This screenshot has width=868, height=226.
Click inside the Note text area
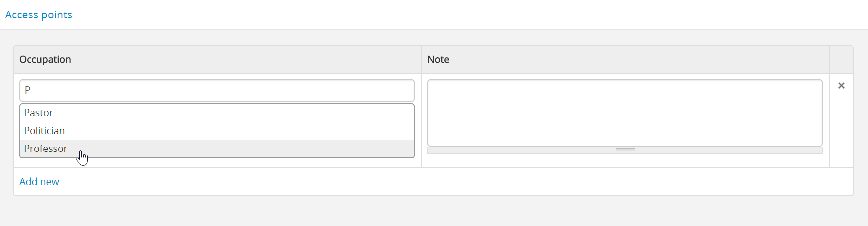pos(625,113)
